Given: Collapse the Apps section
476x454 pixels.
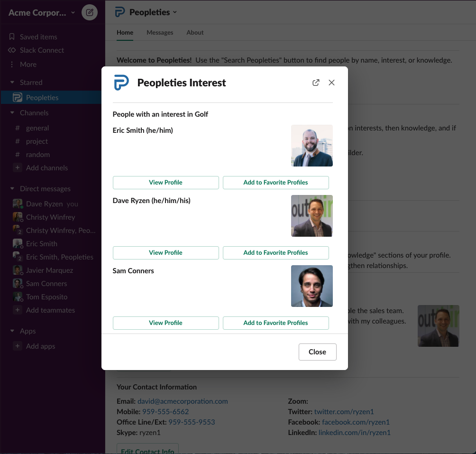Looking at the screenshot, I should pyautogui.click(x=12, y=331).
